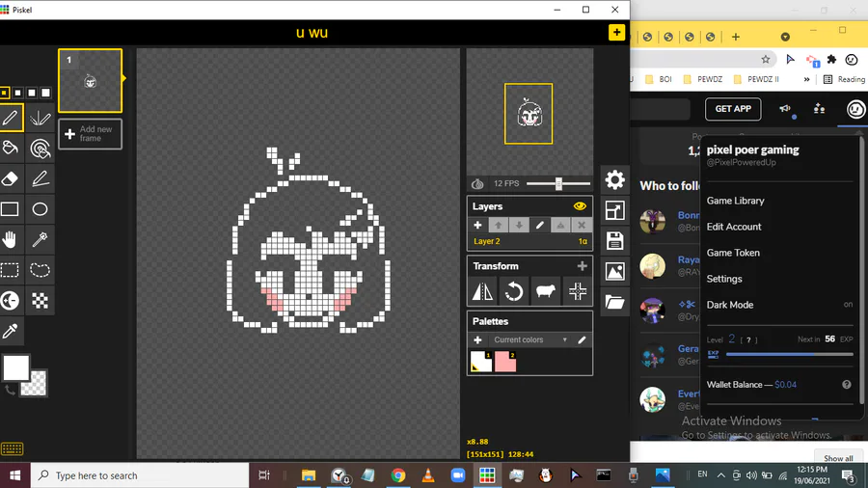The height and width of the screenshot is (488, 868).
Task: Select the Dithering tool
Action: tap(40, 301)
